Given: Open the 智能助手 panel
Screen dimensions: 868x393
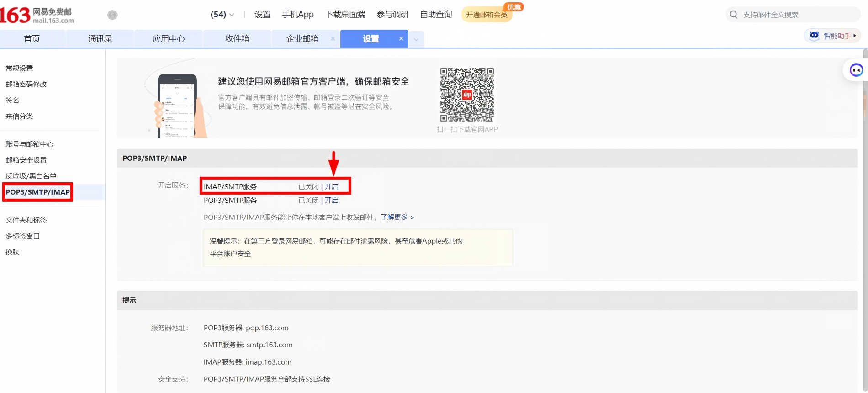Looking at the screenshot, I should point(832,35).
